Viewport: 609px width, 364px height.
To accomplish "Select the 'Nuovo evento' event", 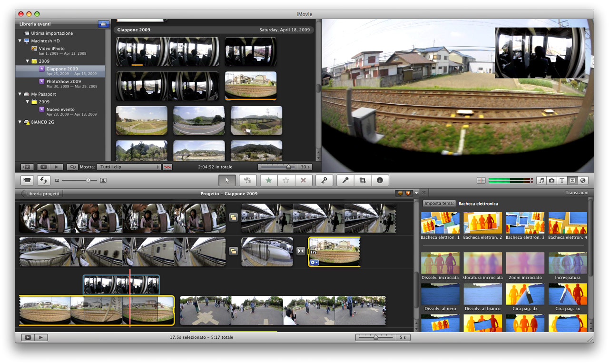I will (60, 109).
